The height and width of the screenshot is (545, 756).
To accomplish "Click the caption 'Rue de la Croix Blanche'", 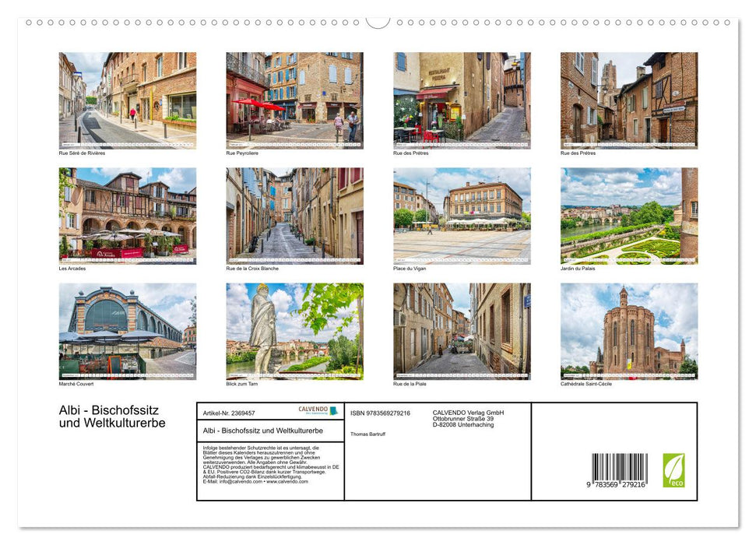I will (252, 269).
